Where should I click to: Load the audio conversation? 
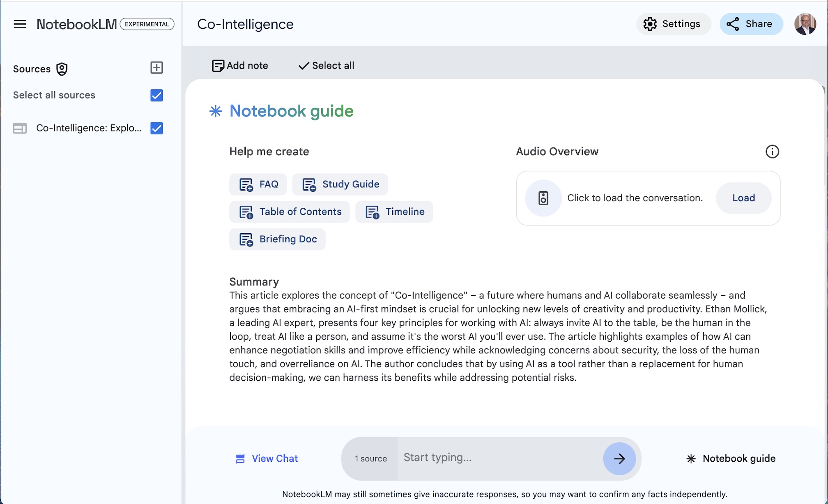point(743,198)
